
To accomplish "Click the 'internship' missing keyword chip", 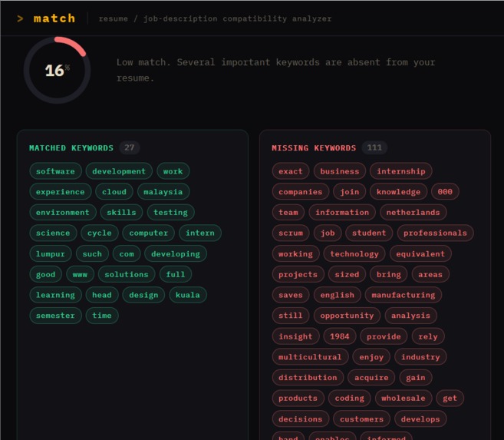I will point(401,171).
